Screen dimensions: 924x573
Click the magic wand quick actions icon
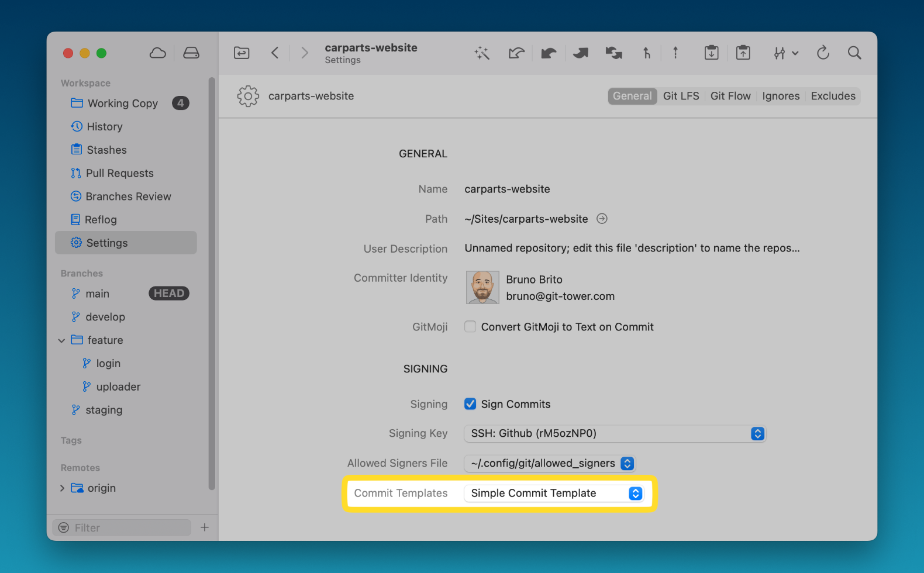pos(482,53)
